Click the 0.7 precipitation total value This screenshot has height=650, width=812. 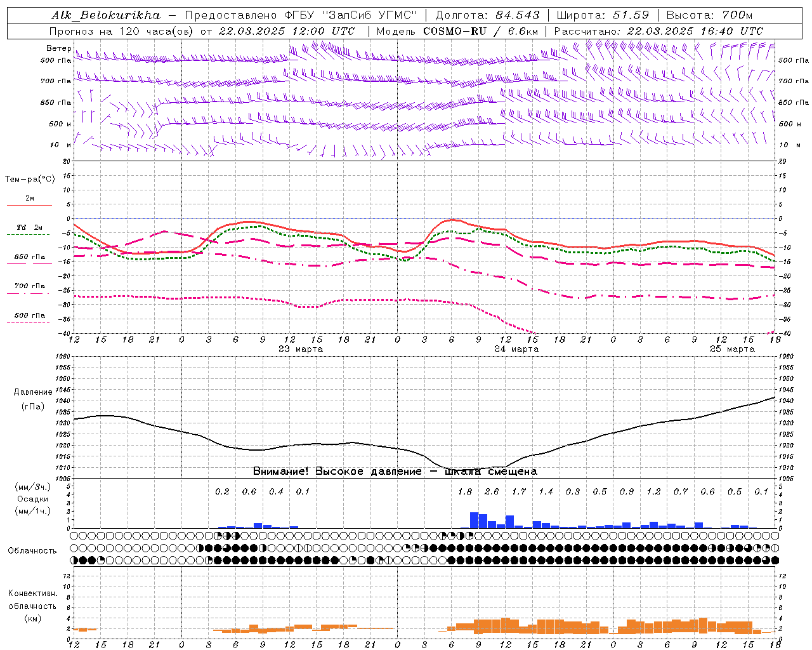click(x=681, y=492)
